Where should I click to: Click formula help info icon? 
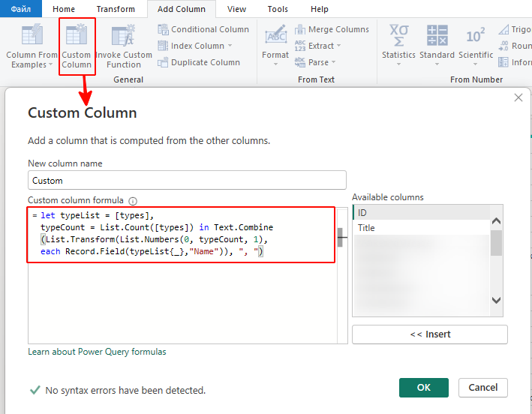pos(133,201)
